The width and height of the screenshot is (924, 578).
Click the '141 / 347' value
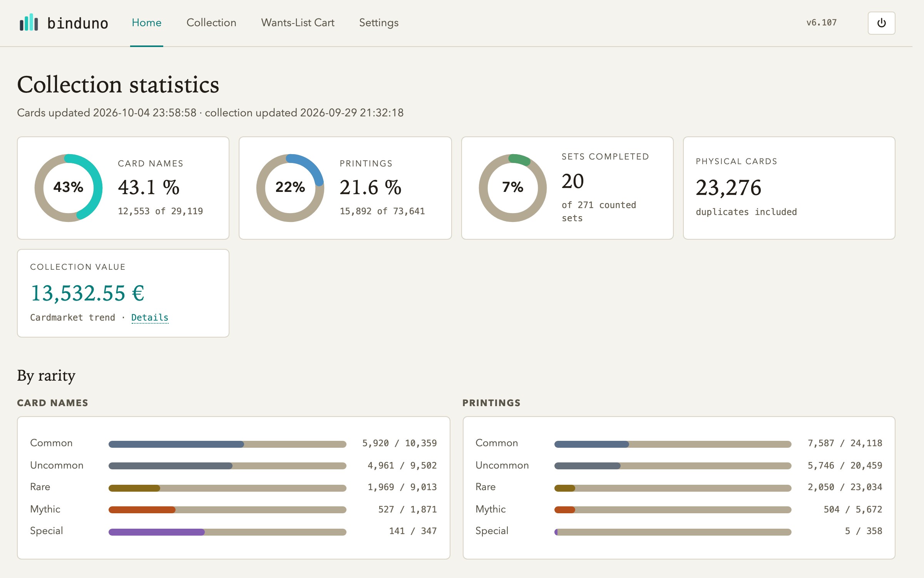[413, 531]
